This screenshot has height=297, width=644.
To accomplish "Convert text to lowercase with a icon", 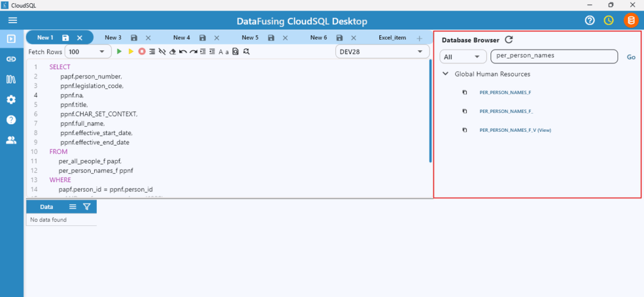I will click(x=227, y=52).
